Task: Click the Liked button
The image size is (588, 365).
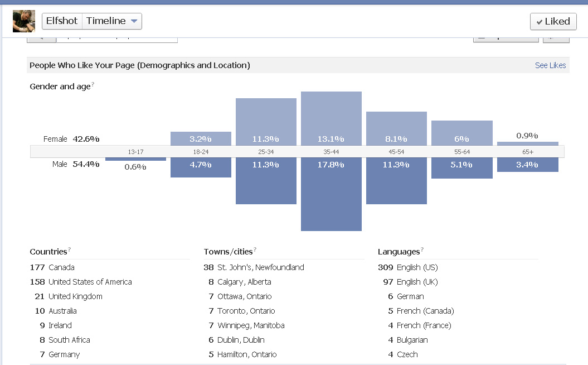Action: (553, 21)
